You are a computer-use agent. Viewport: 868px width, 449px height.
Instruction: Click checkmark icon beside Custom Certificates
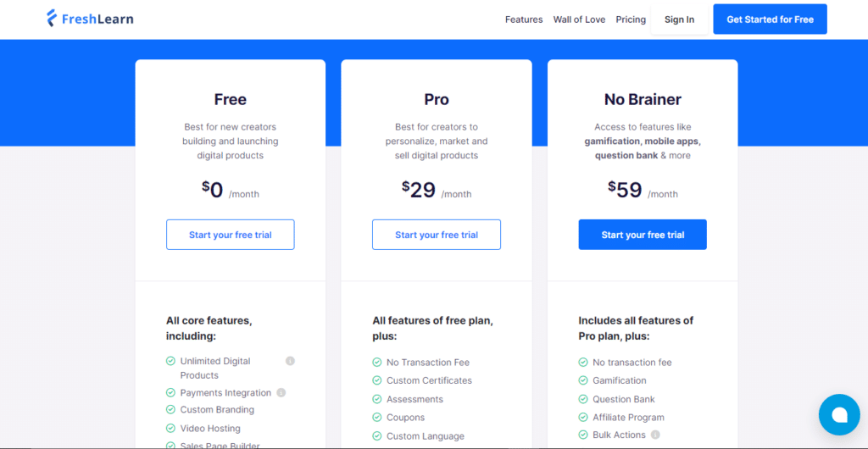pos(377,380)
